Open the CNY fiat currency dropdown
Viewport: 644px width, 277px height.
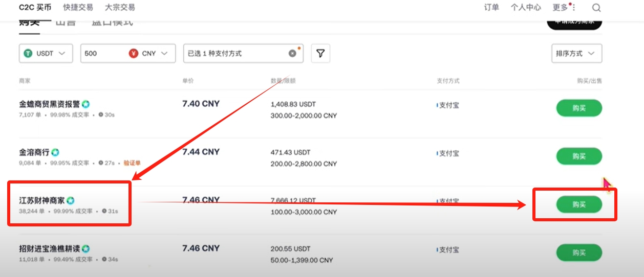tap(155, 53)
